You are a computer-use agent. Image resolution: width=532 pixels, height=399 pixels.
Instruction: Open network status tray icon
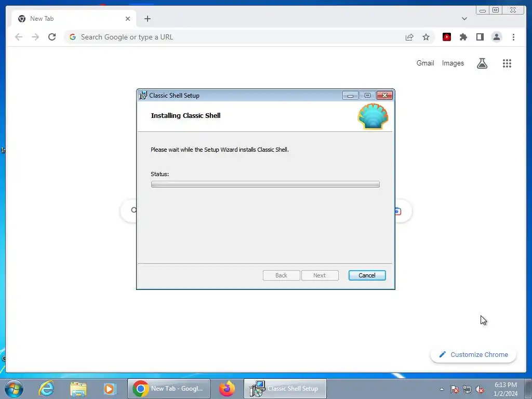467,389
